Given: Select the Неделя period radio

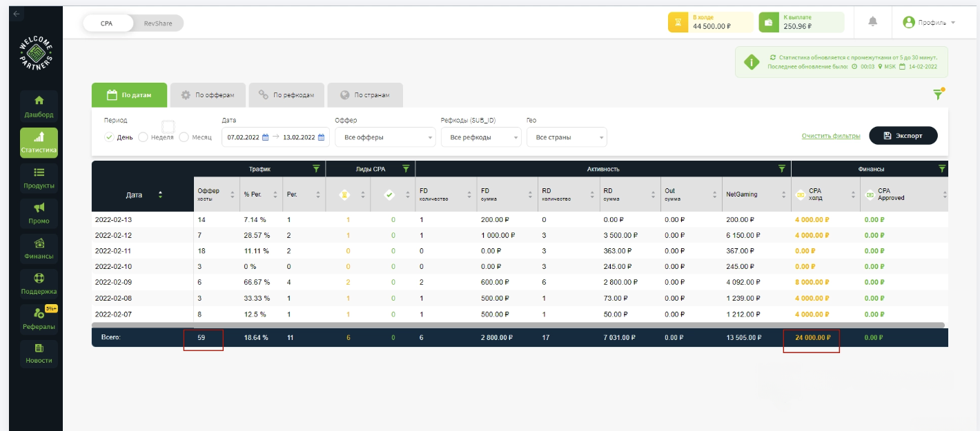Looking at the screenshot, I should (x=144, y=137).
